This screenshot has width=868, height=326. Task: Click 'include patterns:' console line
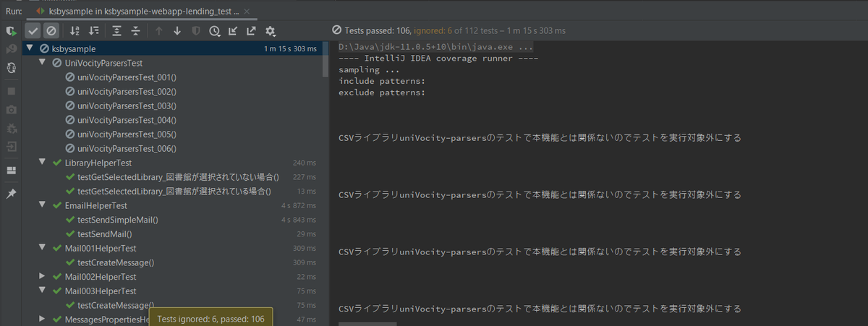click(x=381, y=82)
